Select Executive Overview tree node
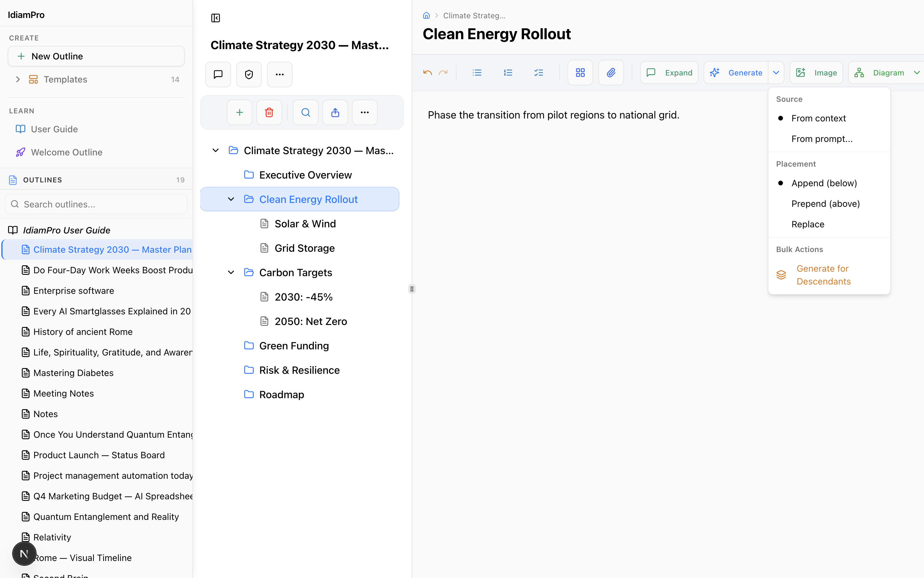Screen dimensions: 924x578 click(300, 175)
